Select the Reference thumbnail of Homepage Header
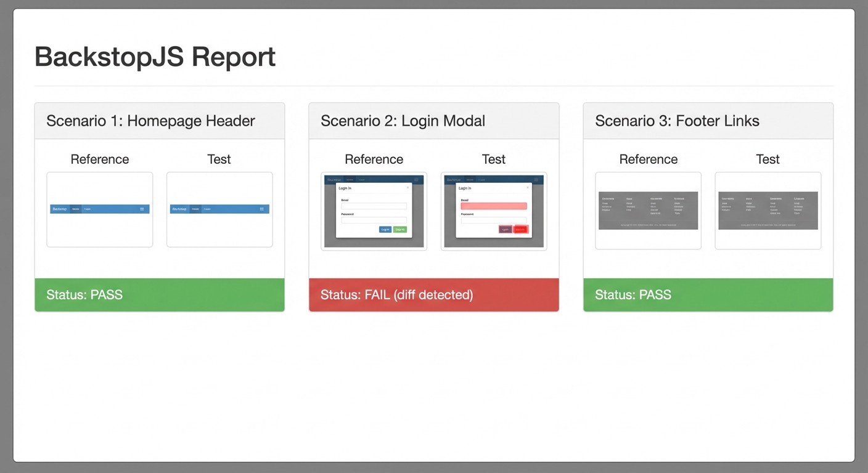Image resolution: width=868 pixels, height=473 pixels. click(99, 209)
